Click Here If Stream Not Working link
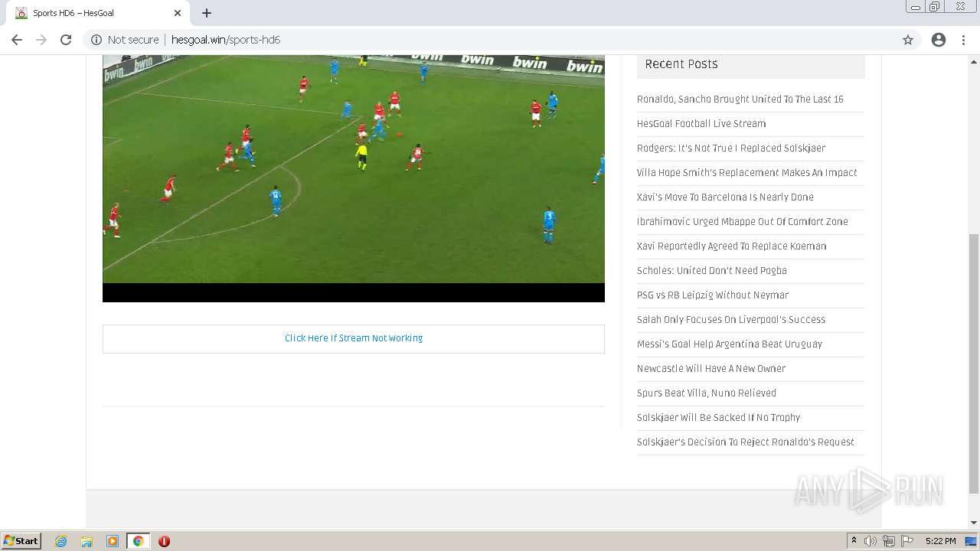980x551 pixels. 354,338
